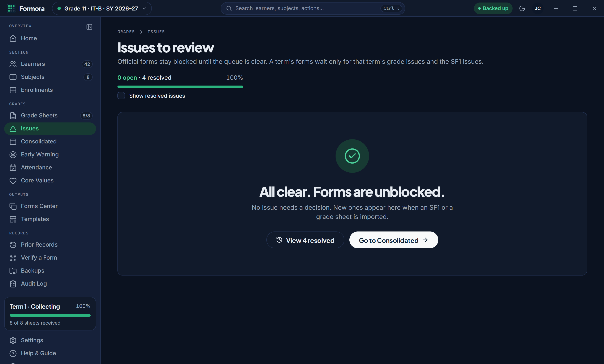The height and width of the screenshot is (364, 604).
Task: Click the Backups folder icon
Action: [13, 271]
